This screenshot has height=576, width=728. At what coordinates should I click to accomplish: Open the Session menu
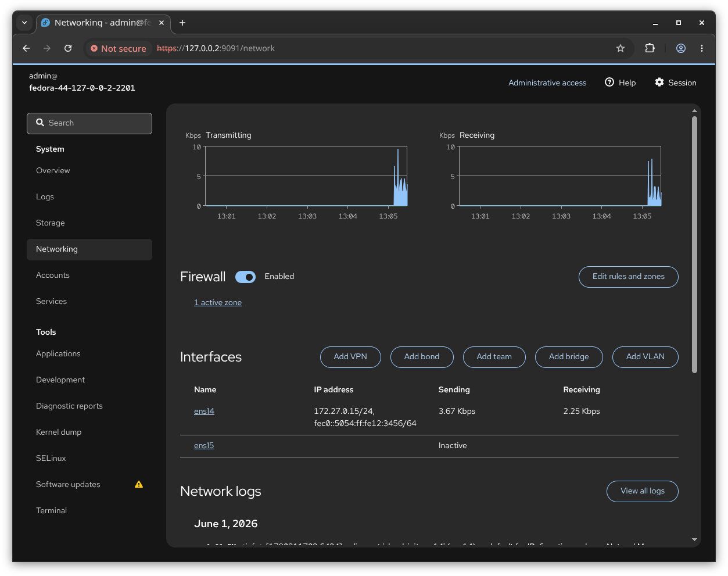676,83
